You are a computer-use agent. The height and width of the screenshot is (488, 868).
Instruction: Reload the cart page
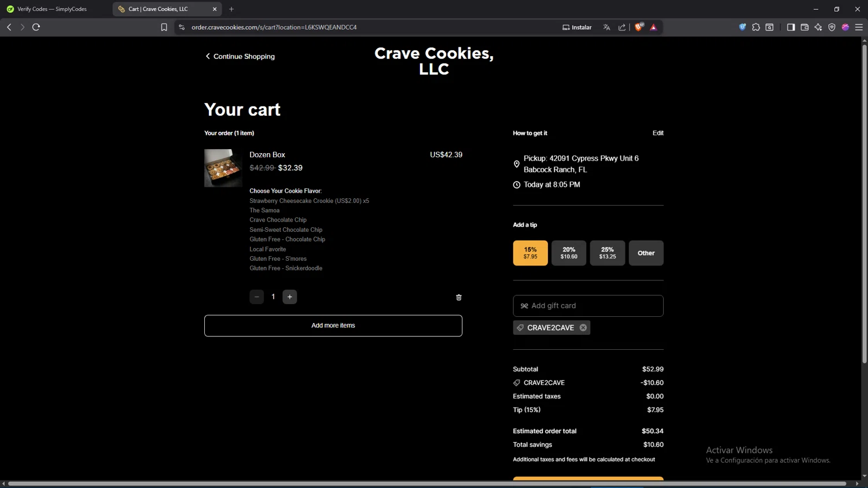point(36,27)
